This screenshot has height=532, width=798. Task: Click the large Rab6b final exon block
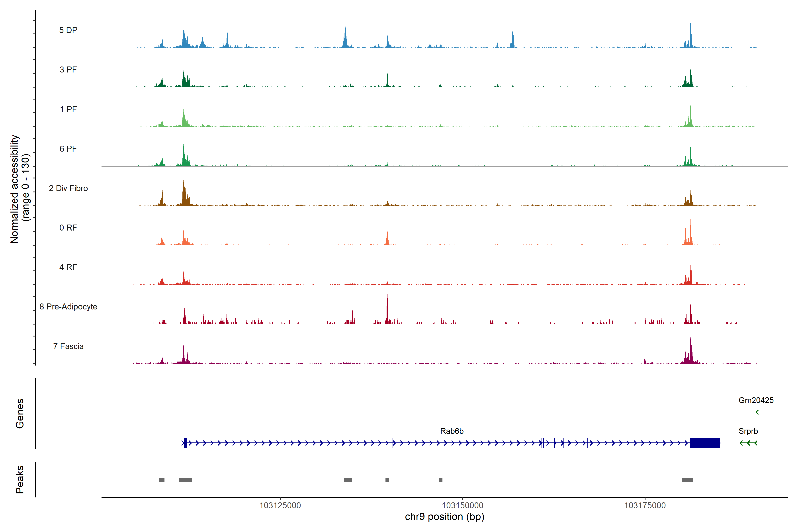(x=705, y=443)
